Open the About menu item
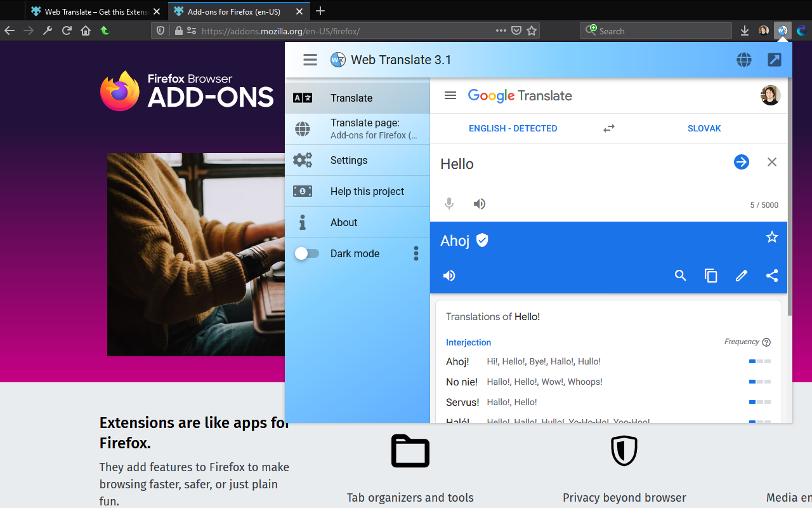Viewport: 812px width, 508px height. (357, 222)
